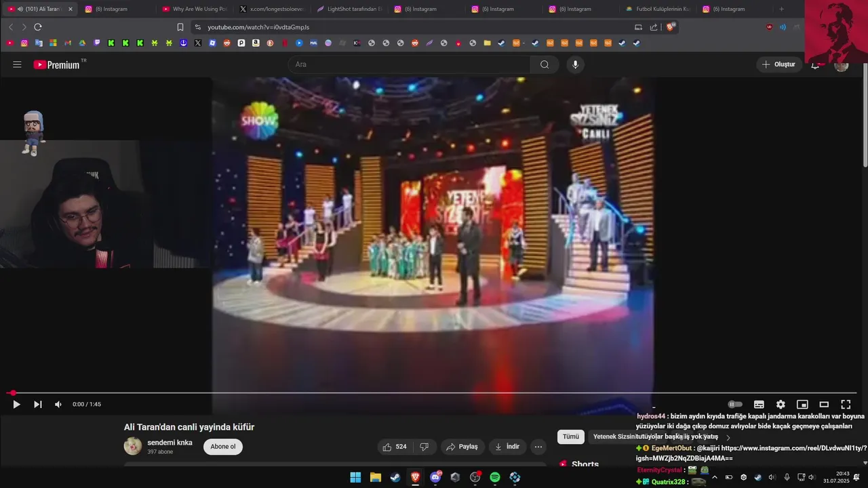Switch to the LightShot tarafından tab
Image resolution: width=868 pixels, height=488 pixels.
pos(349,9)
